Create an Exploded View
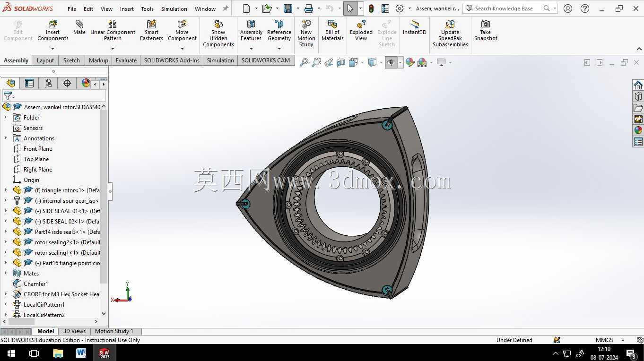This screenshot has width=644, height=361. pyautogui.click(x=361, y=31)
